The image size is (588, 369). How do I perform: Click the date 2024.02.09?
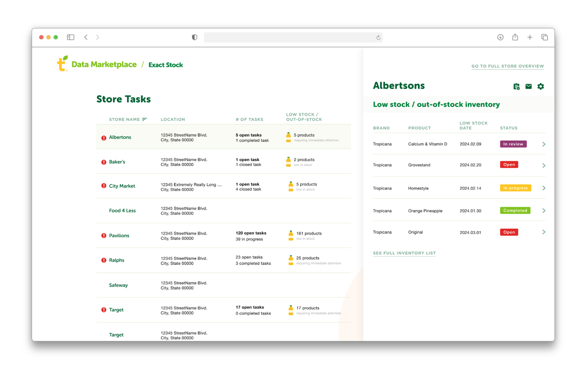click(x=470, y=144)
